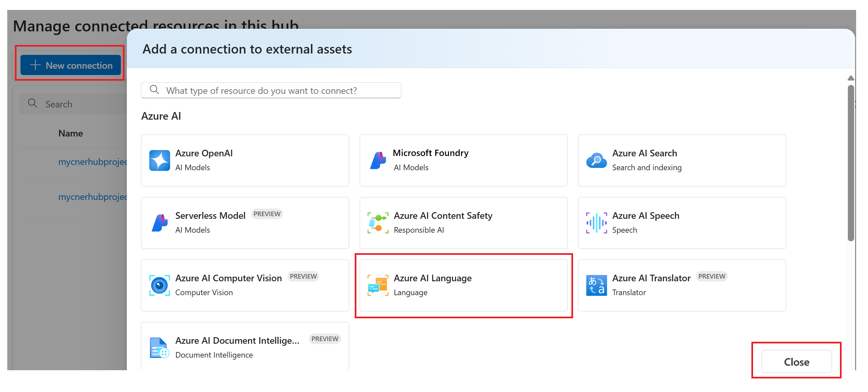Click the hub connections Search box
This screenshot has width=868, height=392.
pos(73,104)
